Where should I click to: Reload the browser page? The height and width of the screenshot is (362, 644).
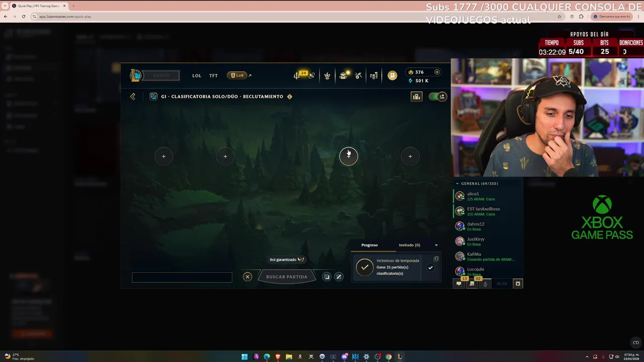24,17
